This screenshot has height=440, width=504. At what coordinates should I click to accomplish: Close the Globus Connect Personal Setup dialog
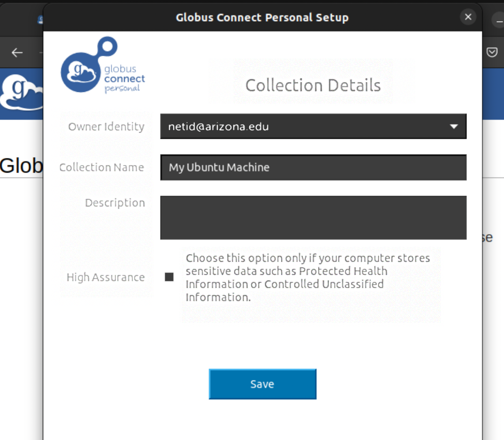(468, 17)
